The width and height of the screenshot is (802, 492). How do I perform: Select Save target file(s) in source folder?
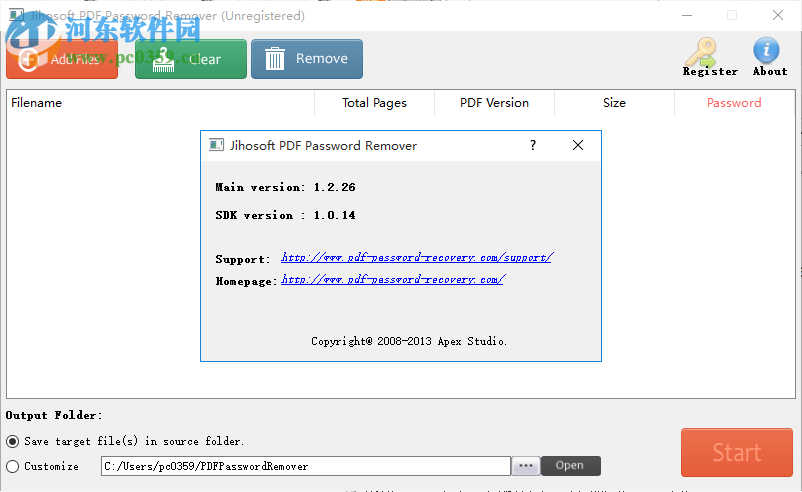point(125,441)
